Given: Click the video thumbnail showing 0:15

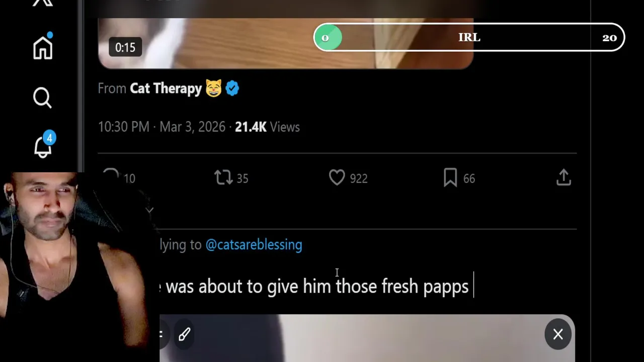Looking at the screenshot, I should pos(286,43).
